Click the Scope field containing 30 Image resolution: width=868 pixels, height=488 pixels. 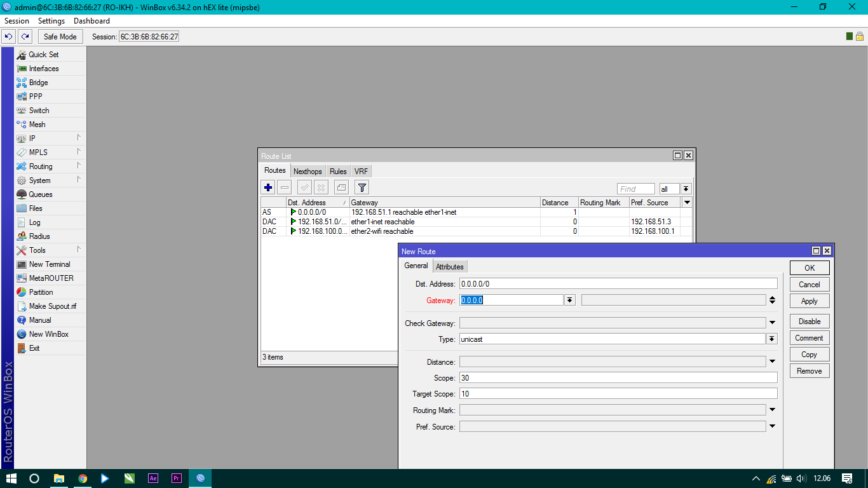pyautogui.click(x=618, y=378)
